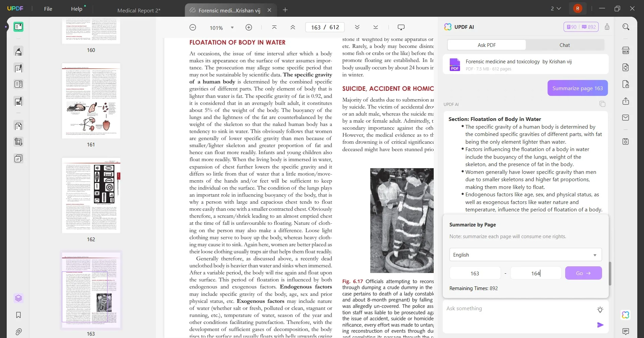This screenshot has width=644, height=338.
Task: Open the Form preparation tool in left sidebar
Action: (18, 84)
